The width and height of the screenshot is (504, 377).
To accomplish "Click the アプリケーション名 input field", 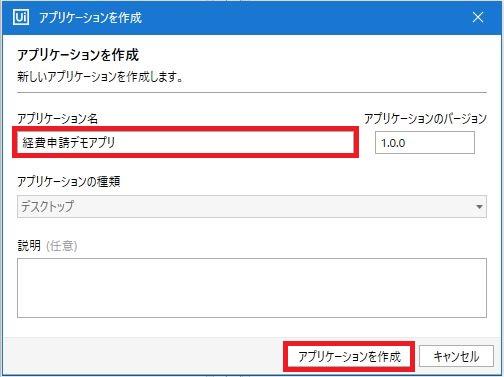I will (x=186, y=142).
